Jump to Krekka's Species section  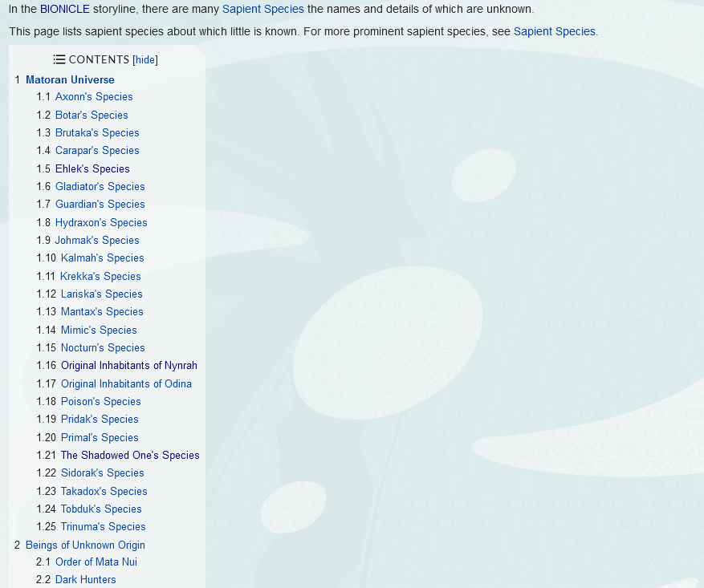point(100,277)
